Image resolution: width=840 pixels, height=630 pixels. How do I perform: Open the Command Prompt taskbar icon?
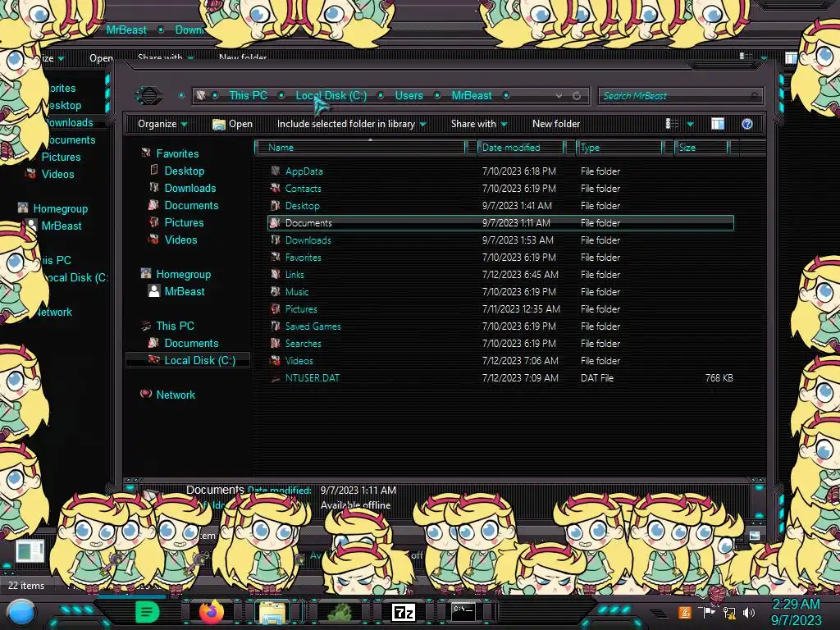pyautogui.click(x=463, y=612)
